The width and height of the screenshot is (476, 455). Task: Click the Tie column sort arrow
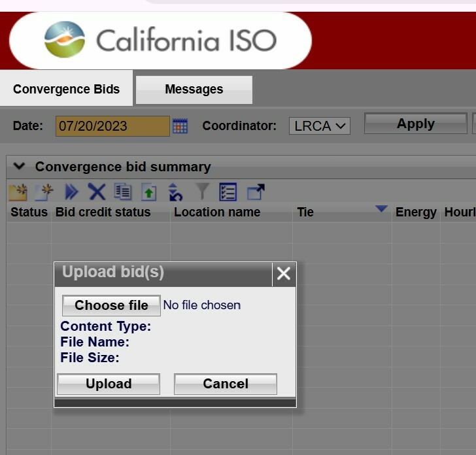[381, 209]
